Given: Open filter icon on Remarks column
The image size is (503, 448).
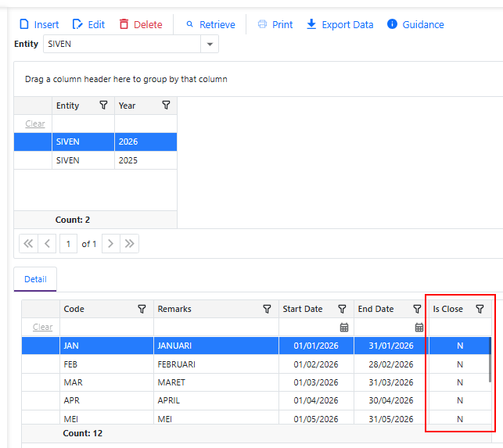Looking at the screenshot, I should coord(267,309).
